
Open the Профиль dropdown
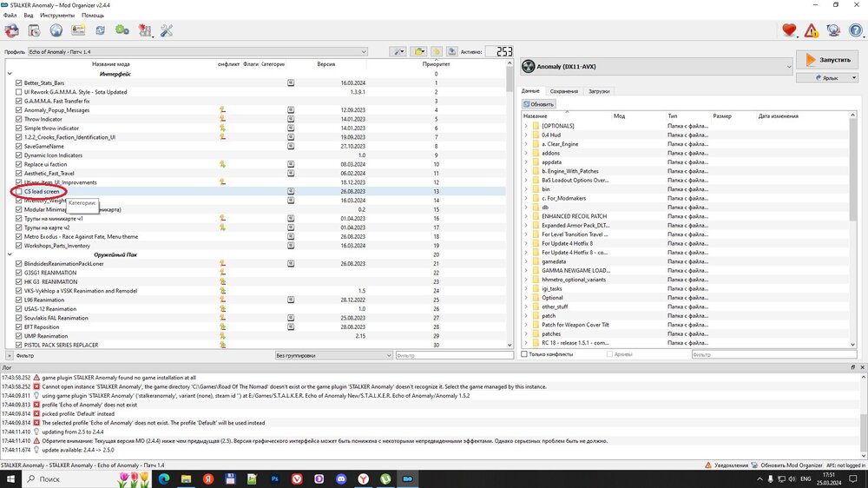click(200, 52)
